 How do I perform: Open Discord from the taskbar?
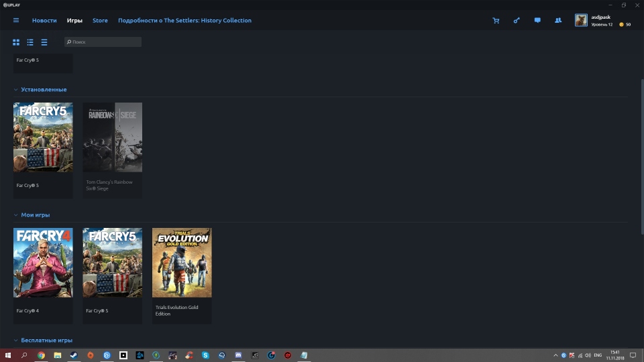coord(238,355)
